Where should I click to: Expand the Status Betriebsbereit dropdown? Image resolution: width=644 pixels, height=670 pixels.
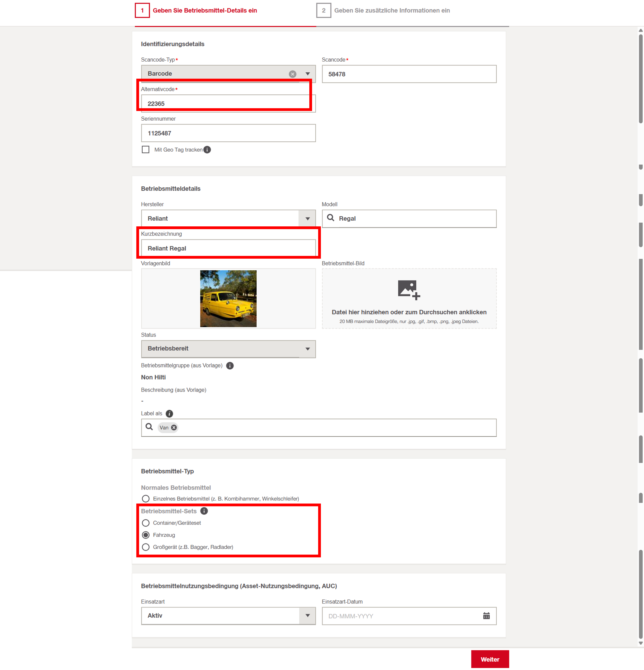307,349
